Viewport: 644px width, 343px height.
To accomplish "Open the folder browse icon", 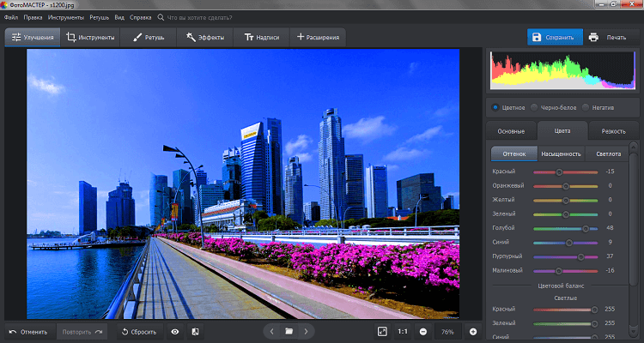I will [x=289, y=331].
